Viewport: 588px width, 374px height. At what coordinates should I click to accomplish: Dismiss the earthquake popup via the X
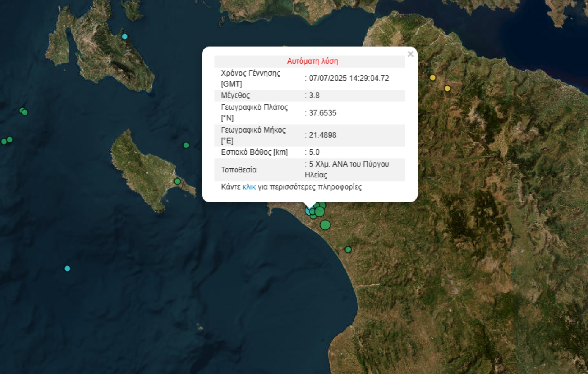(409, 54)
